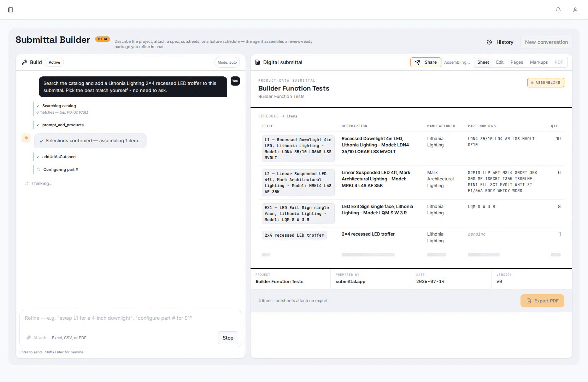The image size is (588, 382).
Task: Click the Export PDF button
Action: click(x=542, y=301)
